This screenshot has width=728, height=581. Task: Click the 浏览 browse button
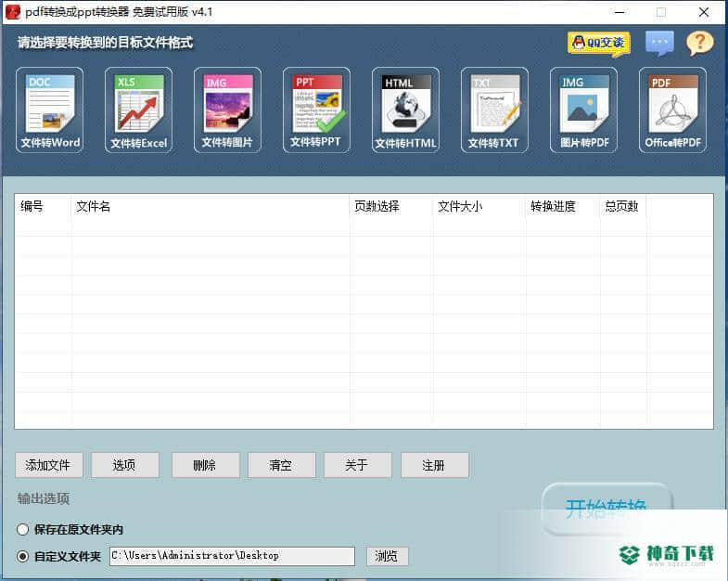388,556
